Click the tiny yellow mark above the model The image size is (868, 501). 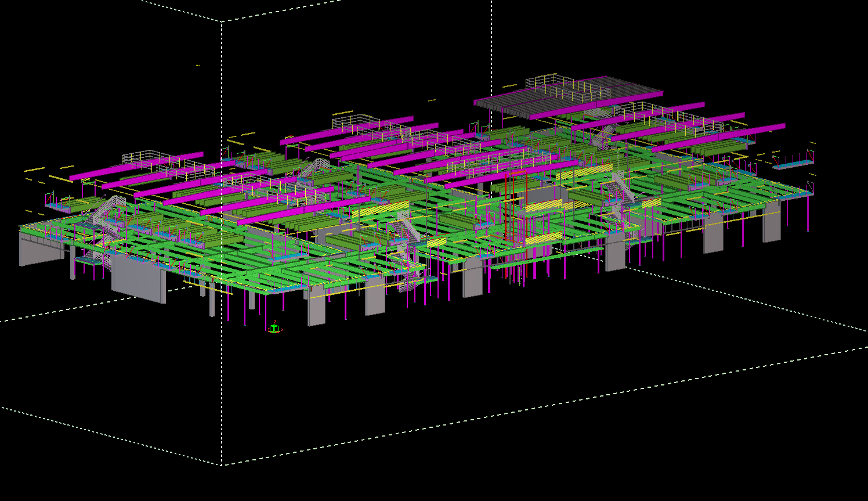(x=198, y=66)
